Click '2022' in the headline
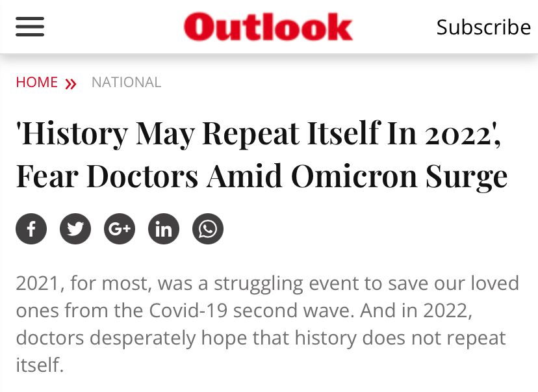The height and width of the screenshot is (392, 538). coord(457,134)
